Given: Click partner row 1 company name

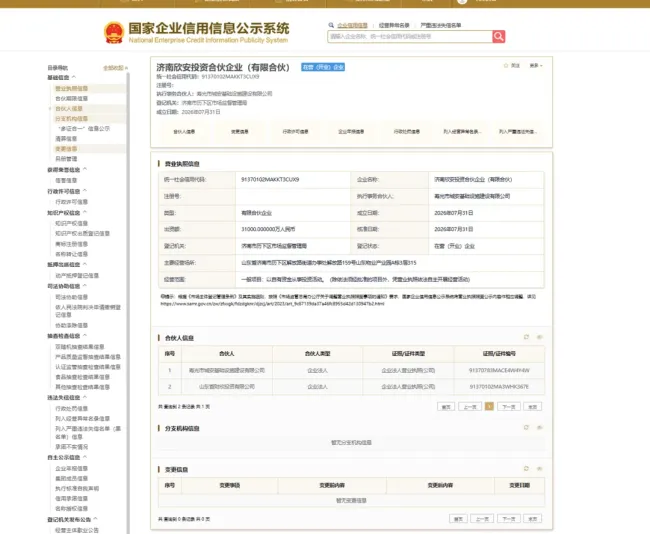Looking at the screenshot, I should pos(227,370).
